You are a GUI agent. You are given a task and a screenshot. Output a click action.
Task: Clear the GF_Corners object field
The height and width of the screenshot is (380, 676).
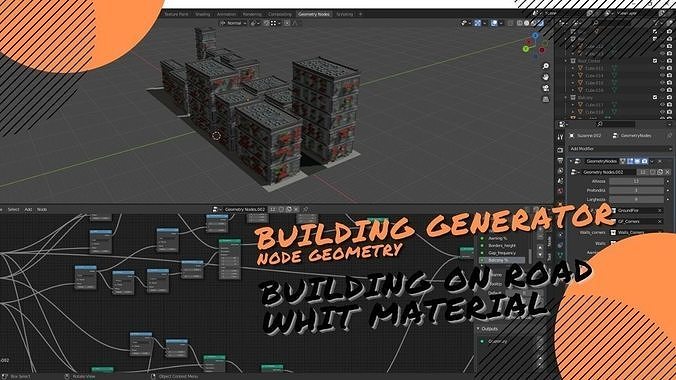tap(660, 221)
